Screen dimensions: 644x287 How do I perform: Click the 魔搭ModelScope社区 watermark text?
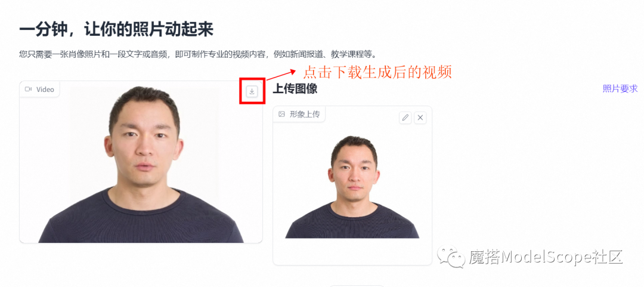pyautogui.click(x=546, y=257)
